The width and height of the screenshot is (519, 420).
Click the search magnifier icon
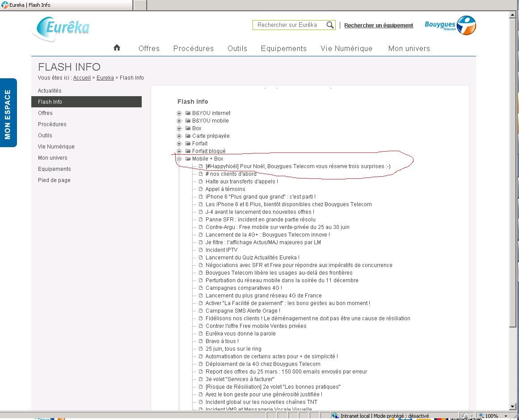[x=329, y=25]
